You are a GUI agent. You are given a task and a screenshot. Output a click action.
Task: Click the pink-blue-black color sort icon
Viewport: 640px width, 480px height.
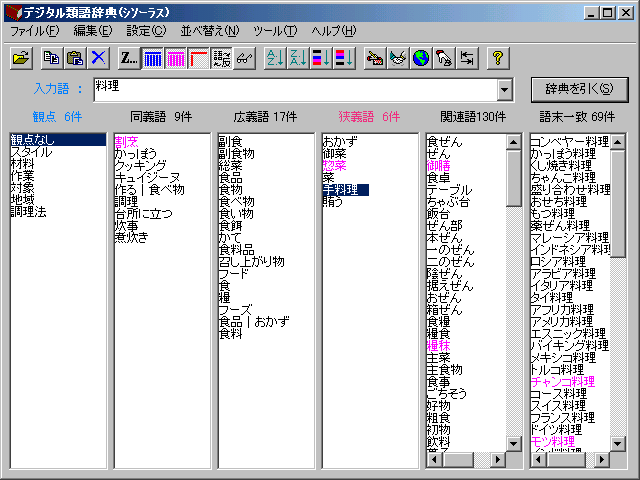point(344,58)
